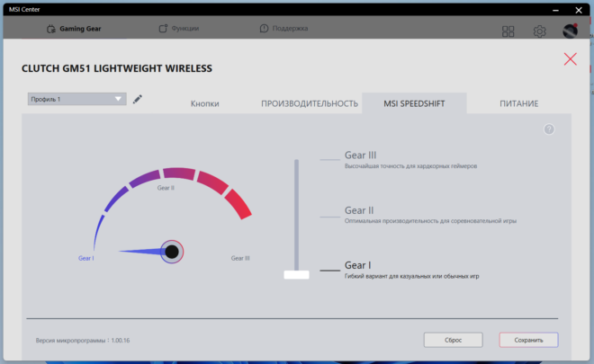Open the Gaming Gear tab
The image size is (594, 364).
[x=74, y=29]
